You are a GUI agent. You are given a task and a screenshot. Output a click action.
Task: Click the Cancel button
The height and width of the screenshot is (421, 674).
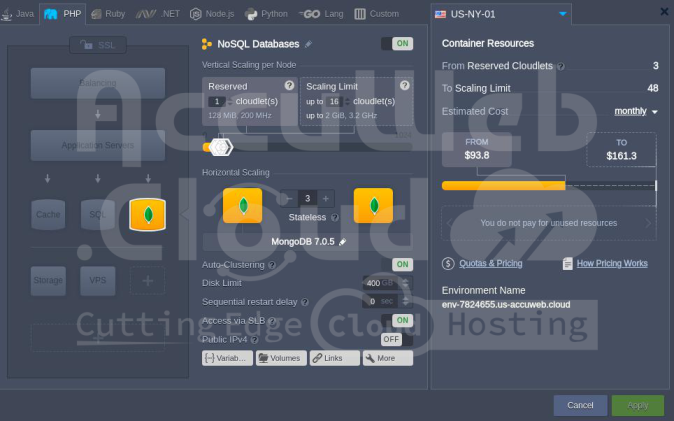tap(580, 405)
